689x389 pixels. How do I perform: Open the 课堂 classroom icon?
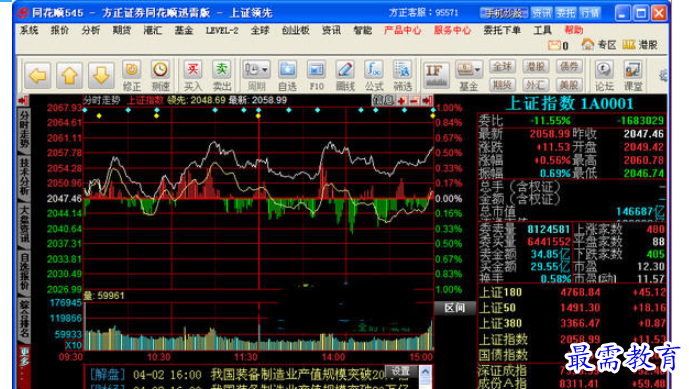tap(633, 76)
